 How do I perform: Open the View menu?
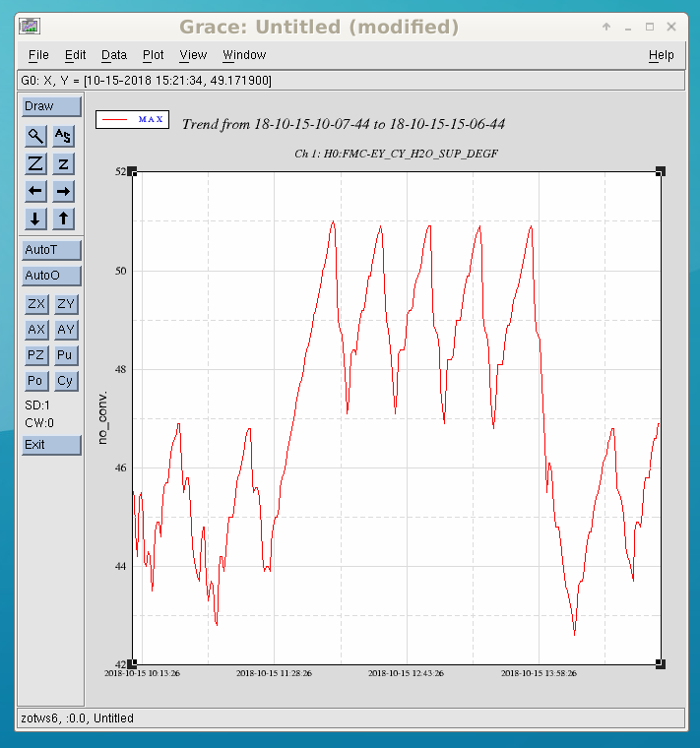click(193, 55)
